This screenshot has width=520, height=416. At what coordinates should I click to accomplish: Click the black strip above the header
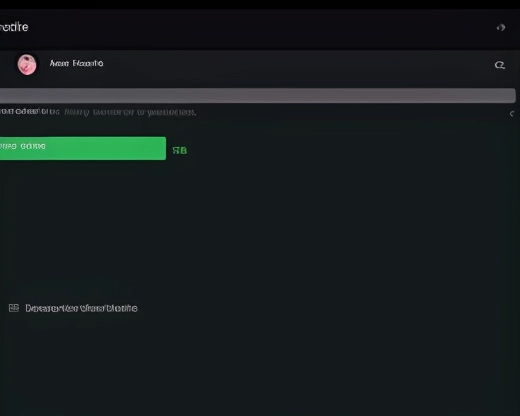(x=260, y=4)
